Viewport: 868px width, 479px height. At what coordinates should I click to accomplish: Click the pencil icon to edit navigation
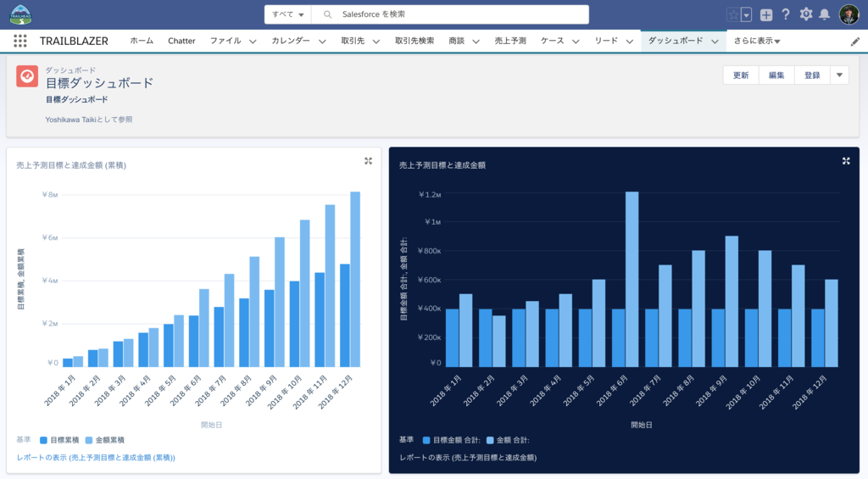pyautogui.click(x=855, y=42)
